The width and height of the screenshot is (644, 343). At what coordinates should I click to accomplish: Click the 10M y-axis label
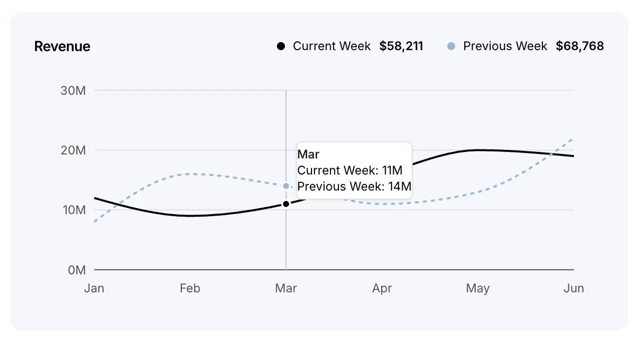74,210
